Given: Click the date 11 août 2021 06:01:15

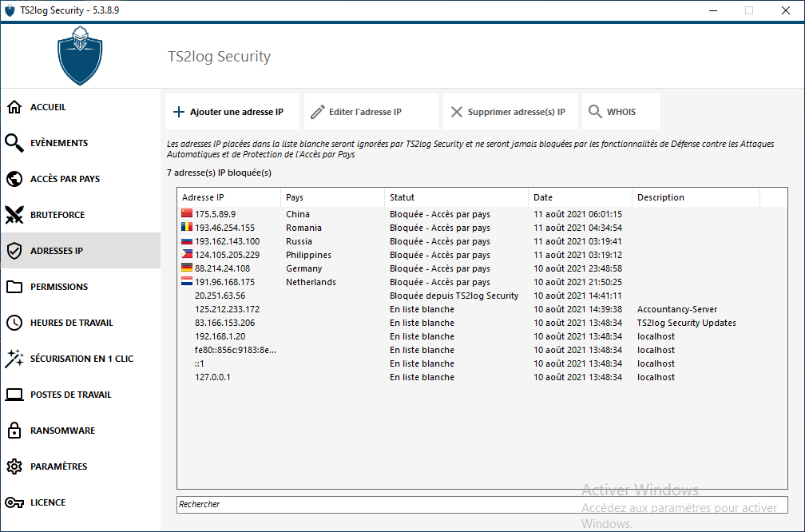Looking at the screenshot, I should click(x=577, y=214).
